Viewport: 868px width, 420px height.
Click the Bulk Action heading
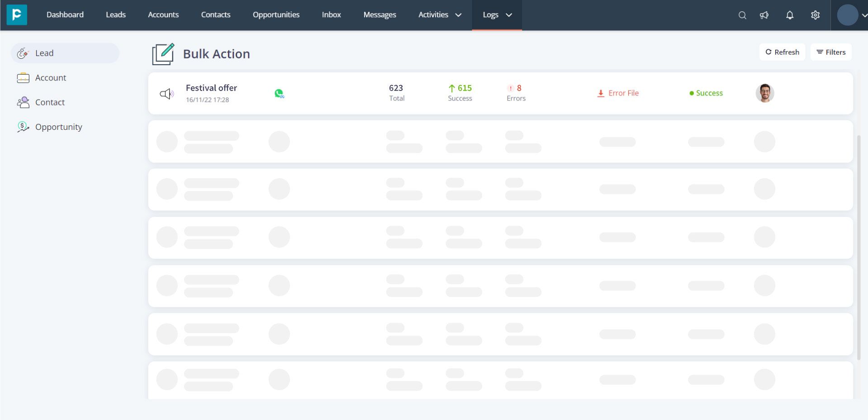(216, 54)
